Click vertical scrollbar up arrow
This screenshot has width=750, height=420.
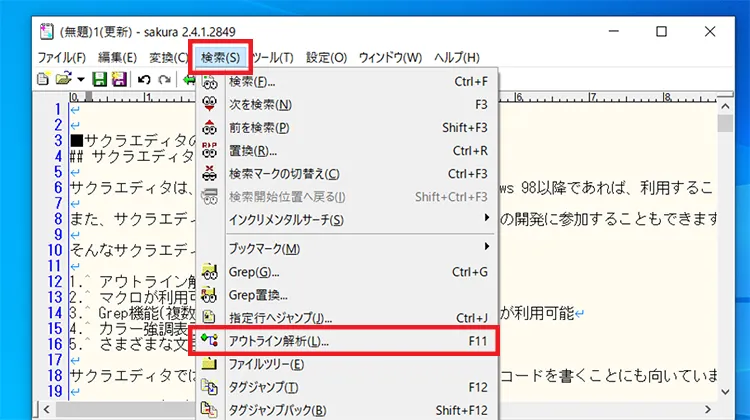[725, 106]
